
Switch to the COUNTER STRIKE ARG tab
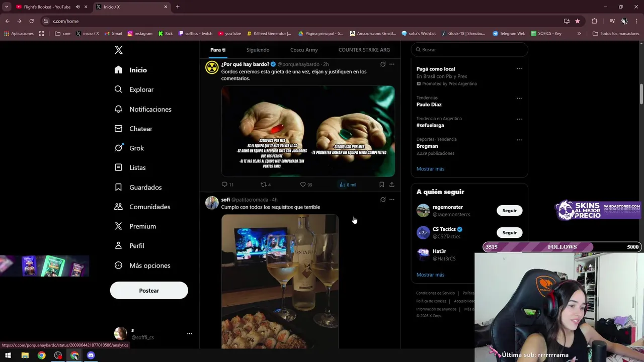click(x=364, y=50)
